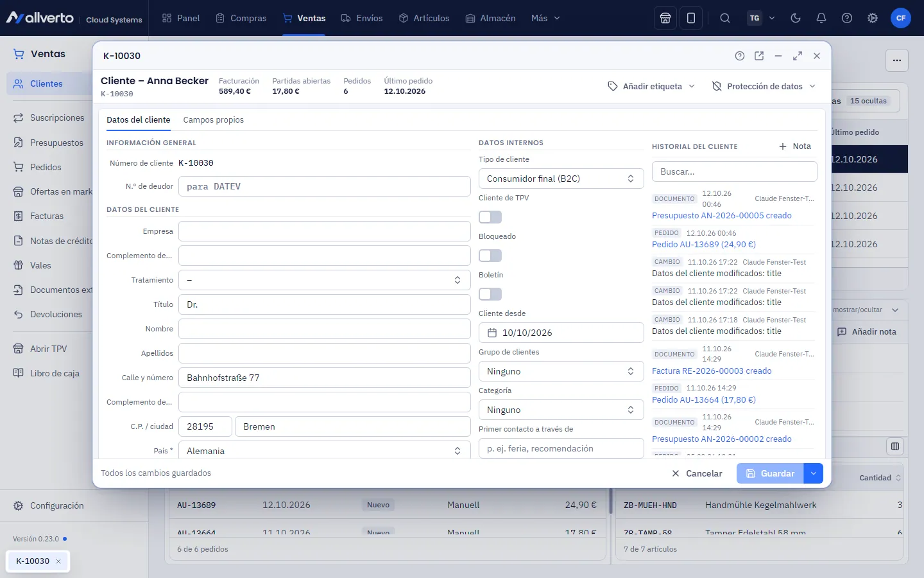Expand the Protección de datos menu
Image resolution: width=924 pixels, height=578 pixels.
point(764,86)
